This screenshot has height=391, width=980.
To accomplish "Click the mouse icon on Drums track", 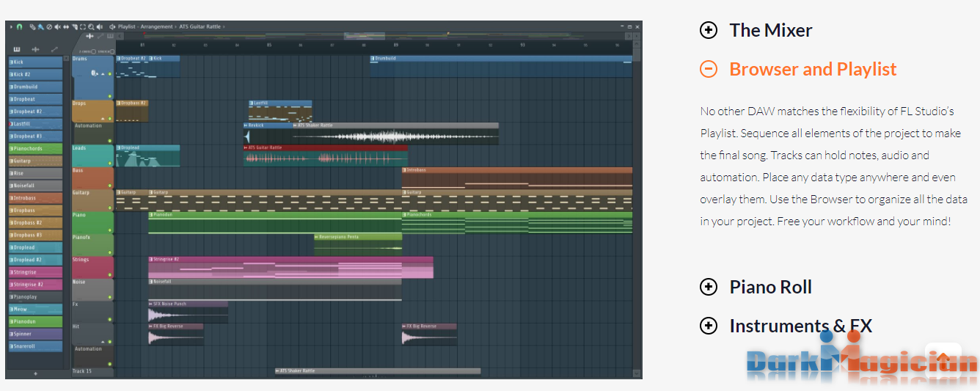I will [x=95, y=73].
